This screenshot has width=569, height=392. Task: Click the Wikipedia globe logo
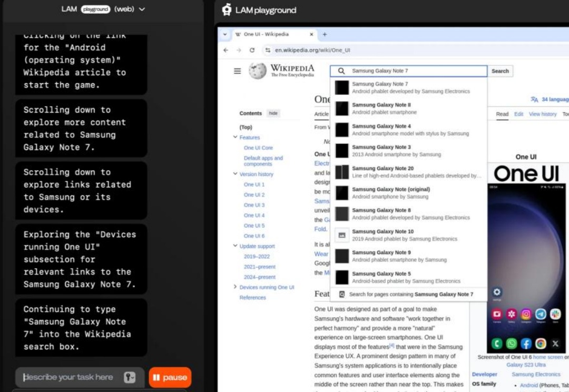click(258, 71)
